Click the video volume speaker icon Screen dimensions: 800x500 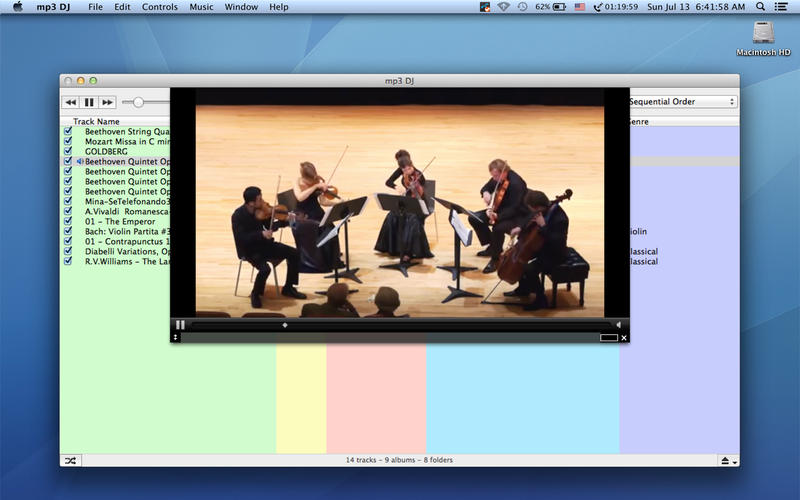point(618,324)
